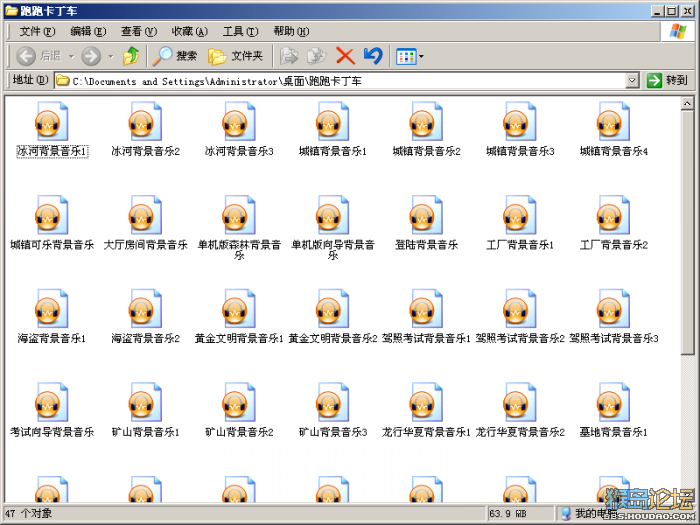Open the 文件(F) menu
Screen dimensions: 700x525
(38, 31)
